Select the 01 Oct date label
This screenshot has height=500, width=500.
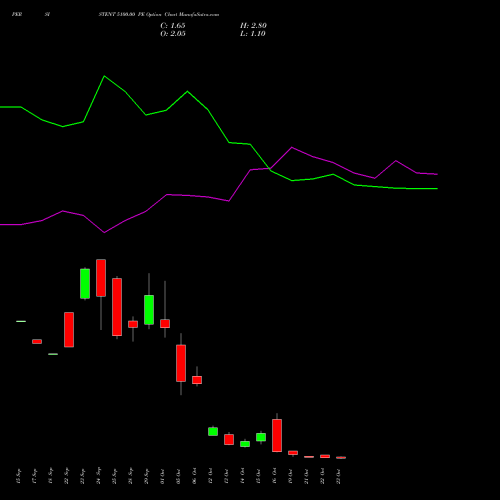(162, 476)
